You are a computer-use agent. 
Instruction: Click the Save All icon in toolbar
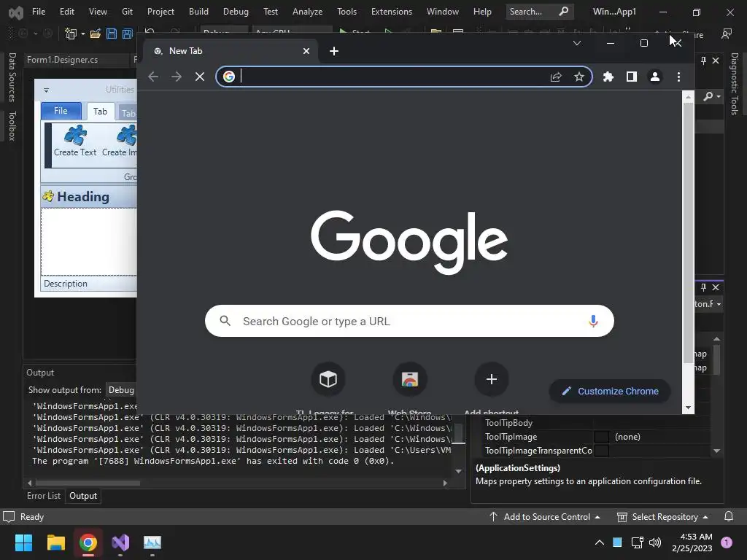point(127,34)
